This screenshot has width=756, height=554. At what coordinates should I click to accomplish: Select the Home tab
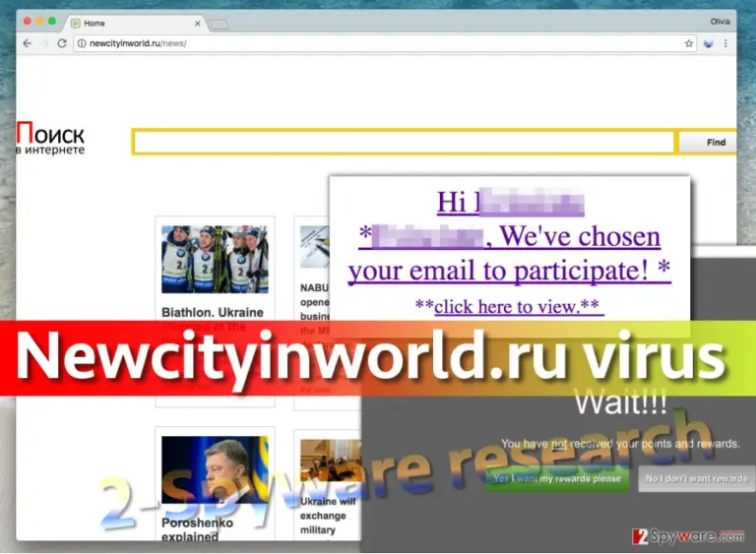coord(135,24)
